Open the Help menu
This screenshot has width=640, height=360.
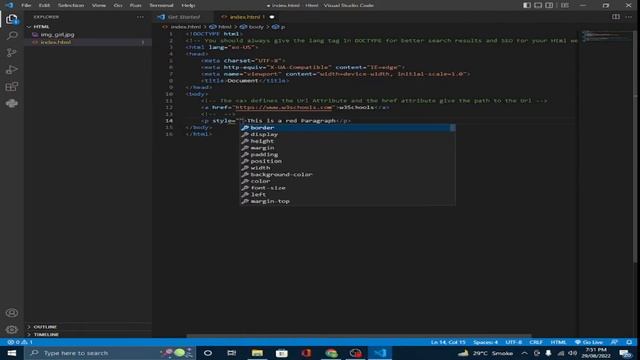[188, 5]
